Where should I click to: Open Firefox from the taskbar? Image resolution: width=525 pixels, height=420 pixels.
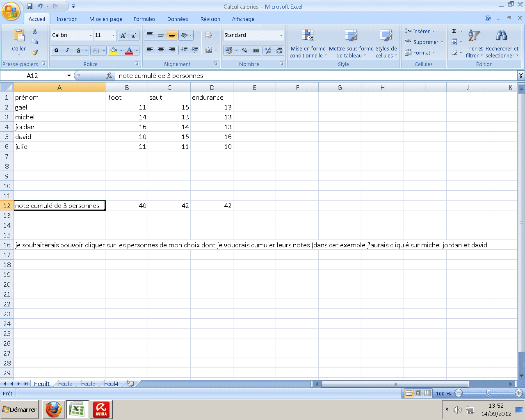click(53, 409)
